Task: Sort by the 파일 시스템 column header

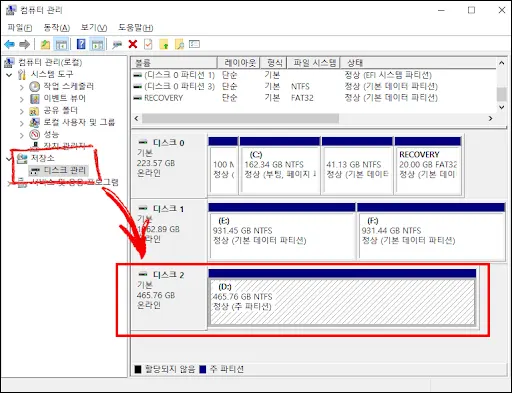Action: click(x=314, y=63)
